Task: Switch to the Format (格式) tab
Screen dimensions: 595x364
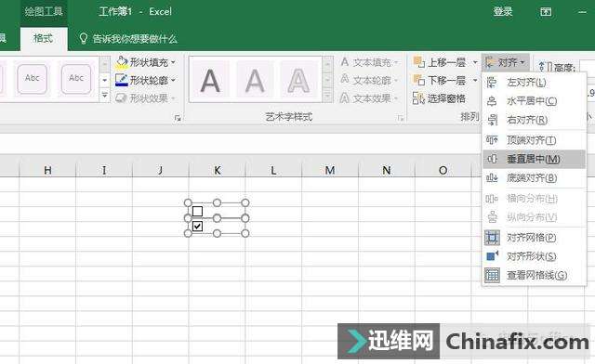Action: coord(44,38)
